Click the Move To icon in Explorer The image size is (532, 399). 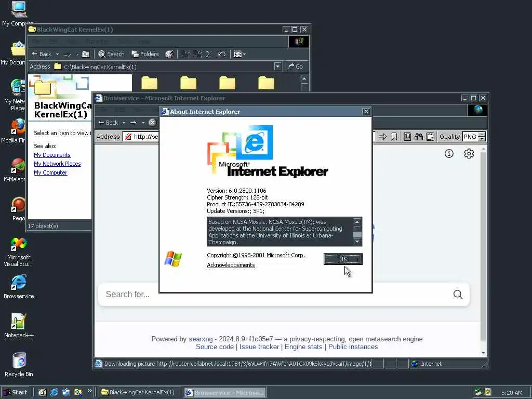185,54
